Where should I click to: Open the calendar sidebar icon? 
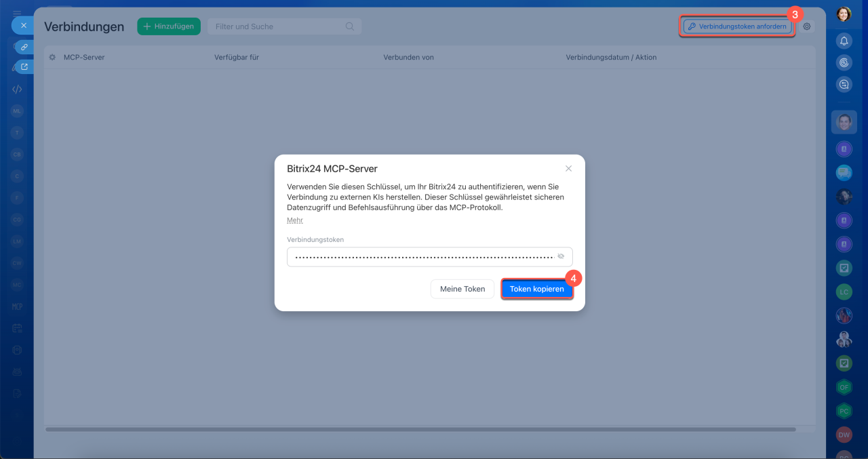pyautogui.click(x=17, y=328)
